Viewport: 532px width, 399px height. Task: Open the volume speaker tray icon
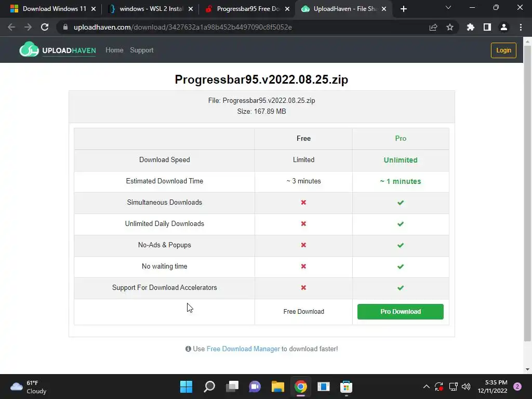click(466, 387)
